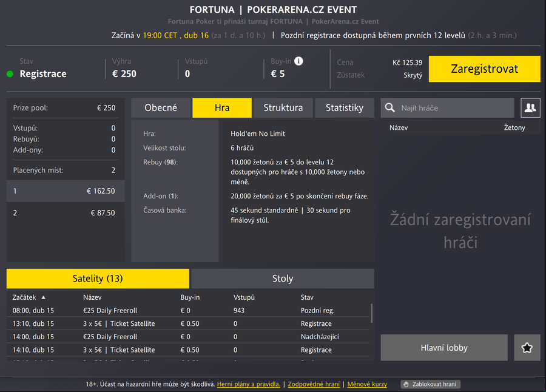Select the Hra tab
546x392 pixels.
[222, 107]
